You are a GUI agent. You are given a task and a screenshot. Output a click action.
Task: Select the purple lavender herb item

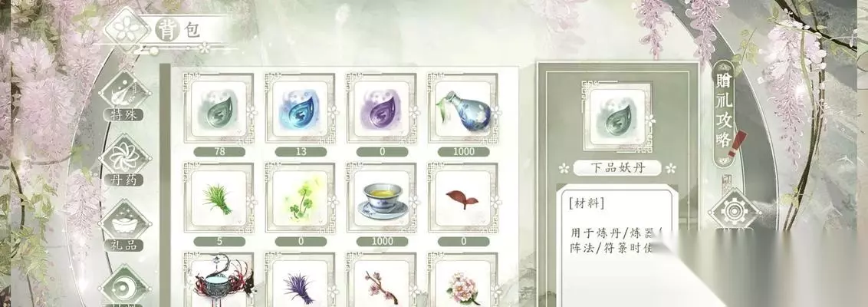point(301,280)
